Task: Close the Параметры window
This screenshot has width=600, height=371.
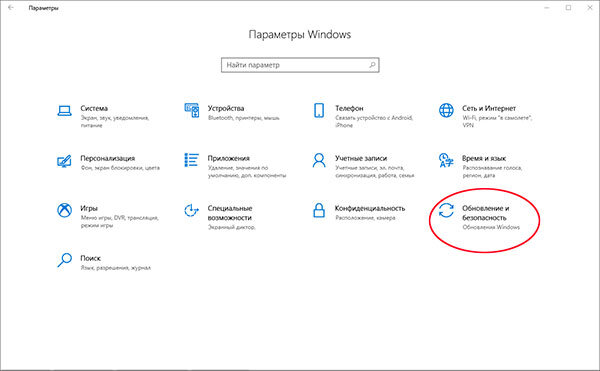Action: click(x=590, y=8)
